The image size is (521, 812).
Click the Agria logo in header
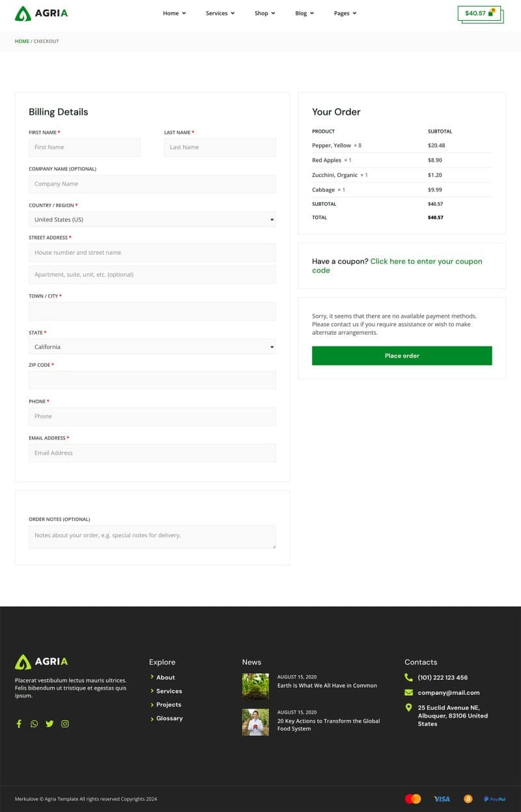pyautogui.click(x=41, y=14)
